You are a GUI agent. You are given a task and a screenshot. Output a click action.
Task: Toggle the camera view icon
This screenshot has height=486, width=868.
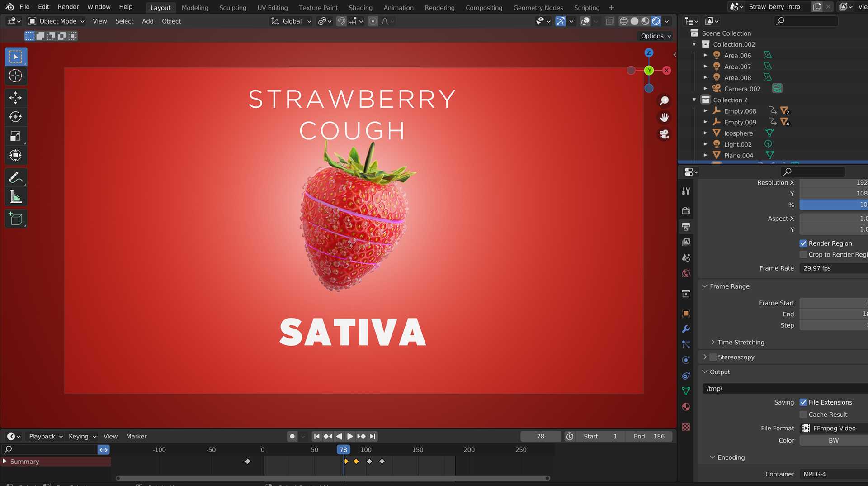point(664,134)
